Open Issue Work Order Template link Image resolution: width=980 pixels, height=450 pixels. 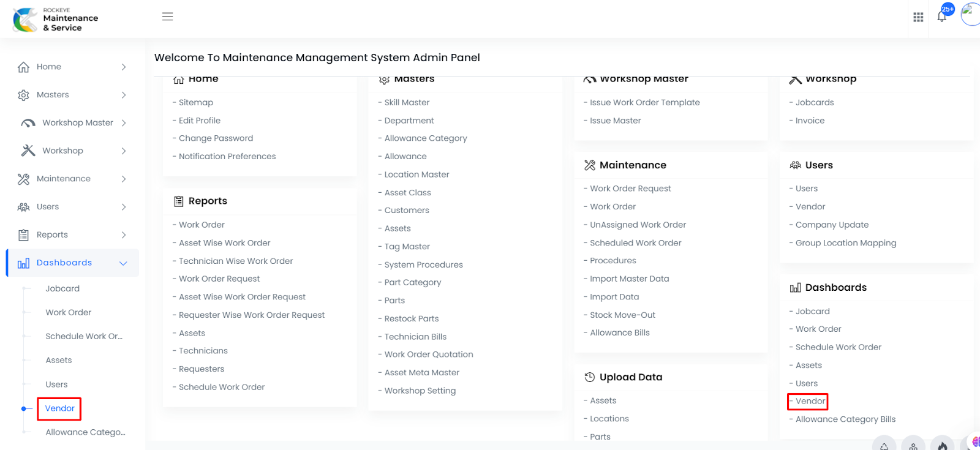pos(644,102)
